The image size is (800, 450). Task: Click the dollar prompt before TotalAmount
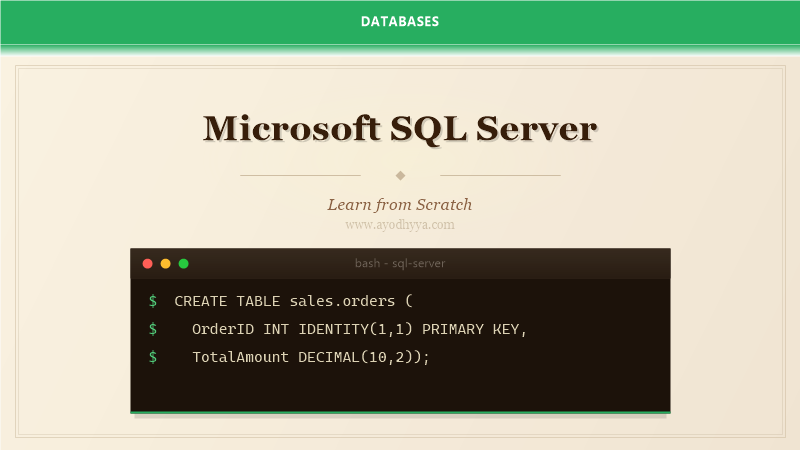click(153, 357)
